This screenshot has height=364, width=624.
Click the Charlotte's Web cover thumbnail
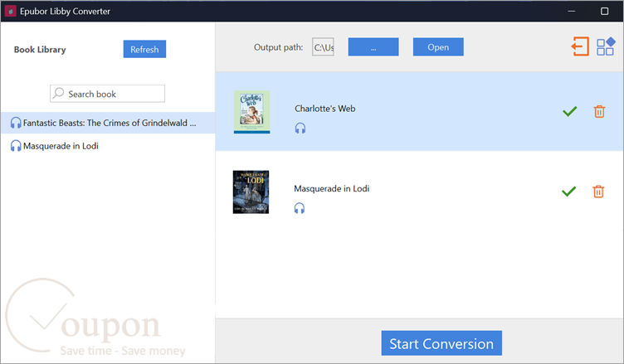tap(252, 112)
